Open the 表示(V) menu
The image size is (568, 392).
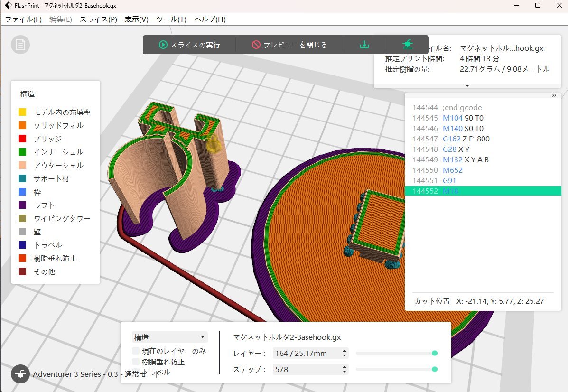(137, 19)
